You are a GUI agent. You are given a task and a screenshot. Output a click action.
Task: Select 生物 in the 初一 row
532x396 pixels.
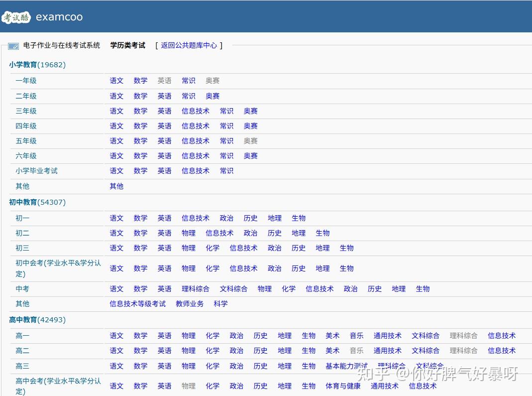pos(299,218)
